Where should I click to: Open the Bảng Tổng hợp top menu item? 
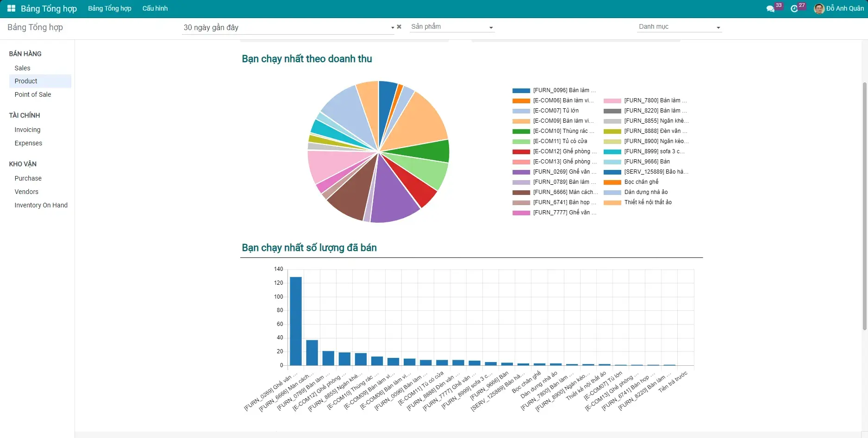(110, 8)
